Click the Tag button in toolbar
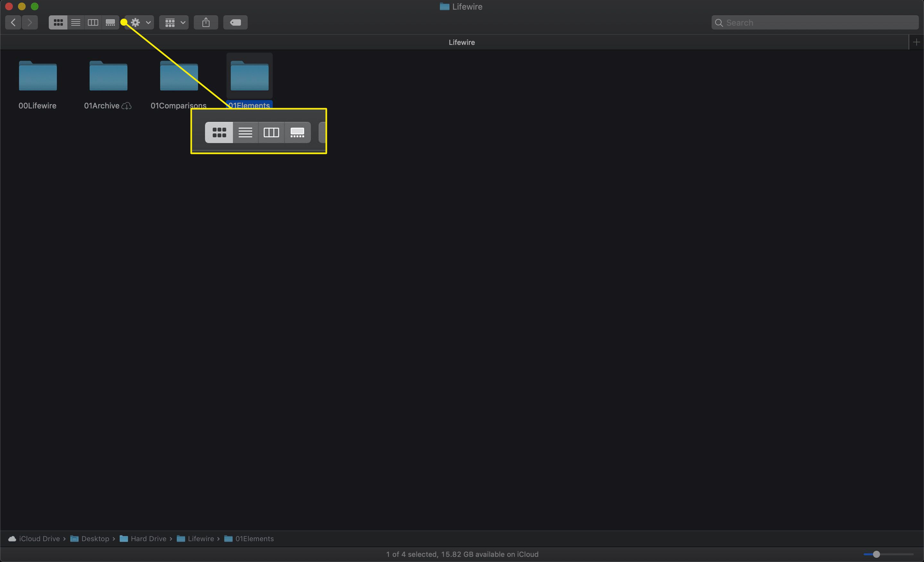Image resolution: width=924 pixels, height=562 pixels. [236, 22]
